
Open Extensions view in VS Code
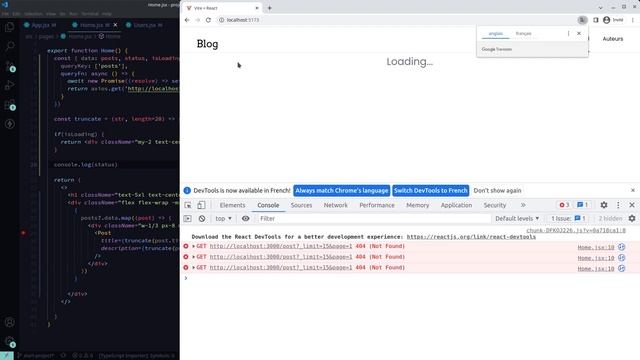(x=9, y=105)
